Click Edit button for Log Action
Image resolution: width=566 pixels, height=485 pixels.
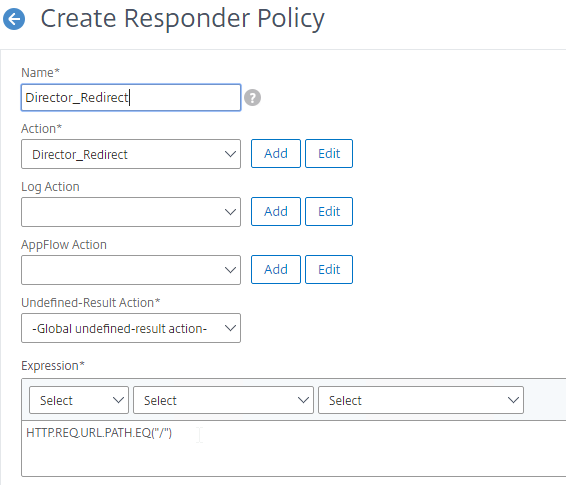(x=329, y=211)
